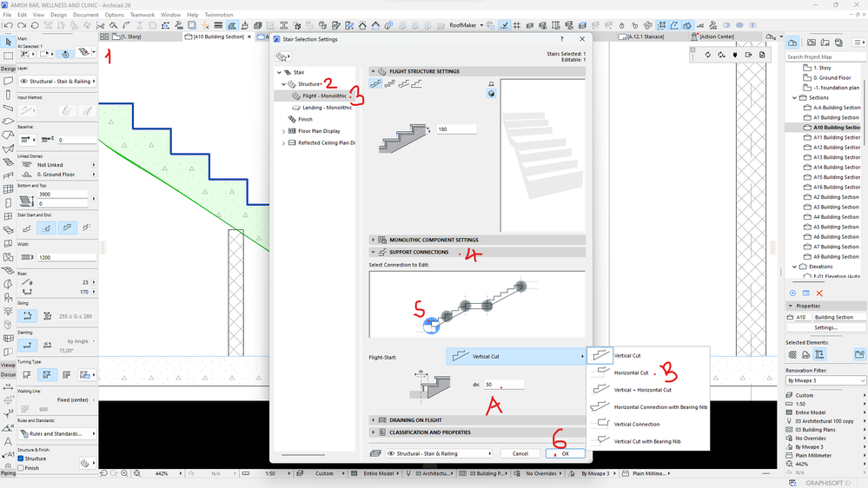Enable the Finish checkbox

[x=21, y=468]
